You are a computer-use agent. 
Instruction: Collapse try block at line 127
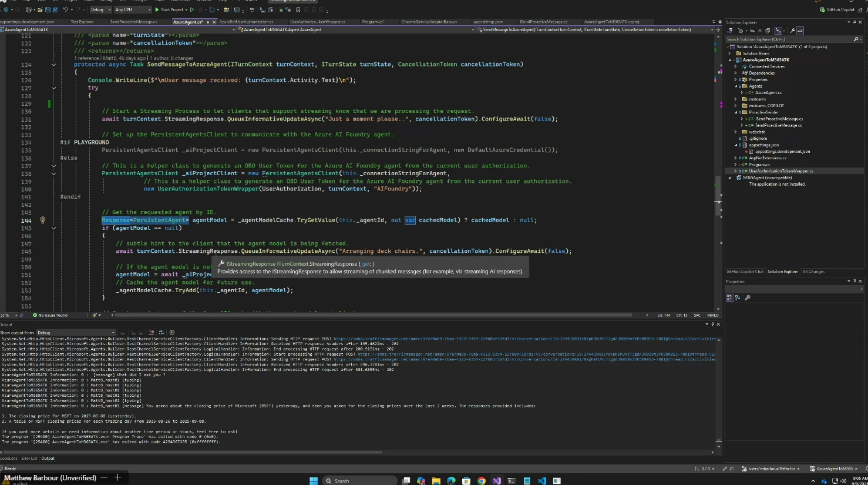click(x=53, y=88)
